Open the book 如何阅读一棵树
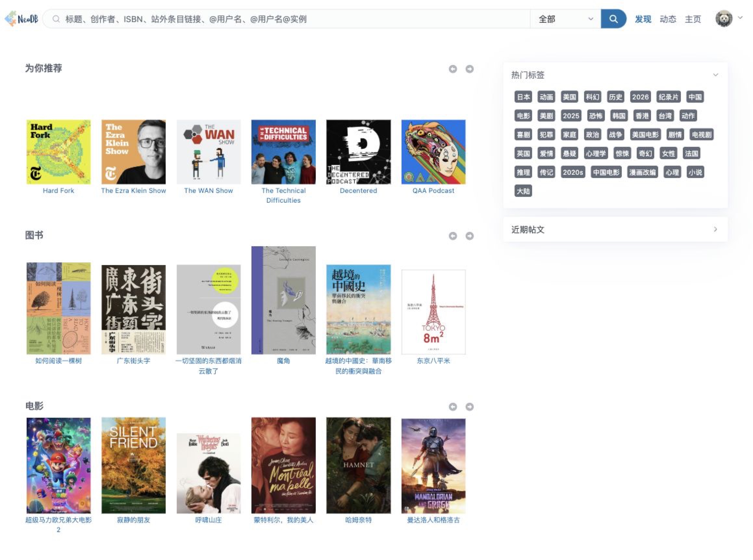Image resolution: width=753 pixels, height=560 pixels. 58,361
